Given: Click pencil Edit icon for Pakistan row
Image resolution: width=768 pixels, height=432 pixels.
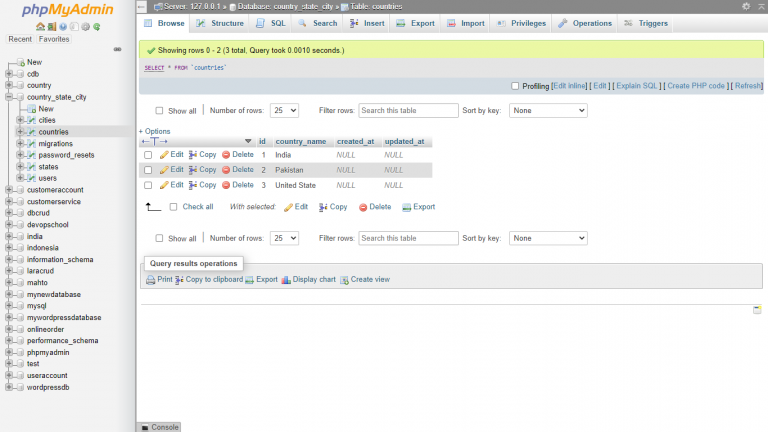Looking at the screenshot, I should [x=164, y=170].
